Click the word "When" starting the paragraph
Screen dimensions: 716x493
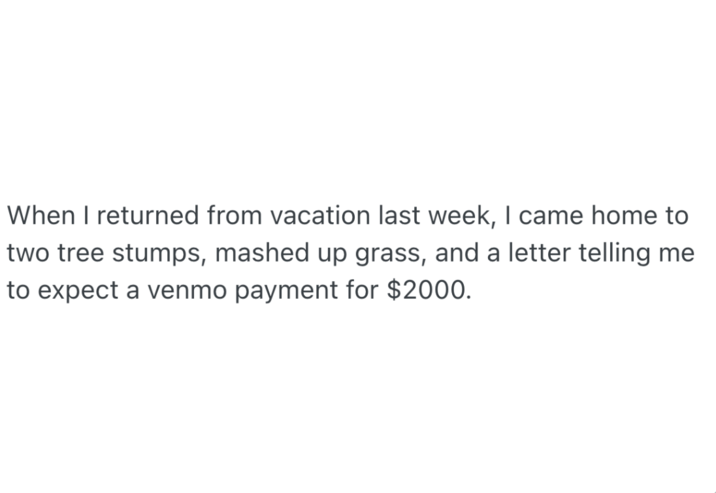click(x=35, y=215)
